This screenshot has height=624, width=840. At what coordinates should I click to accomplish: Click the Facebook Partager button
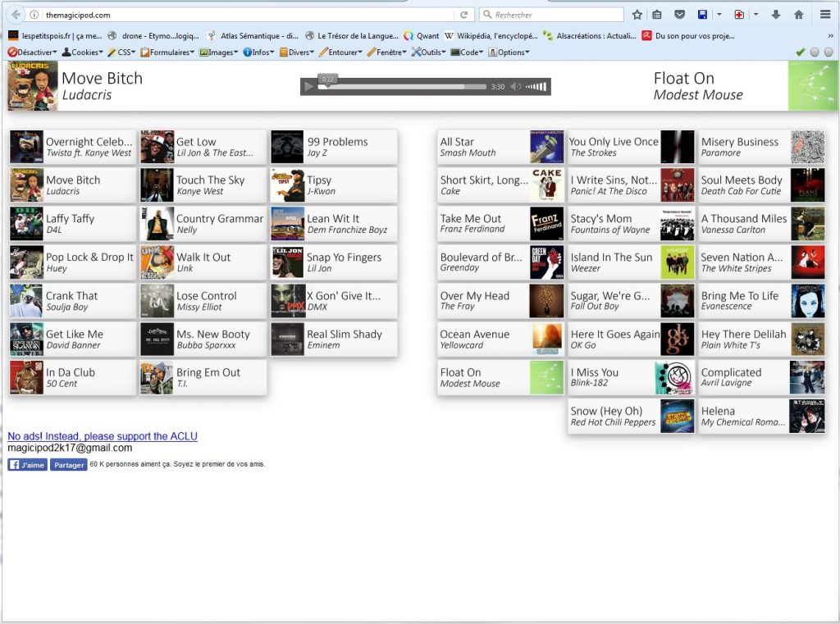(x=69, y=464)
